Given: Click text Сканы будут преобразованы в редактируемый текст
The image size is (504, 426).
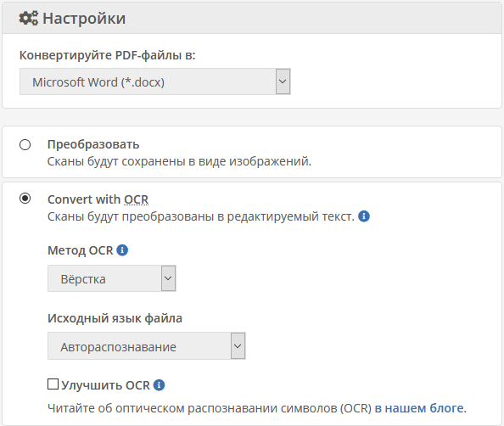Looking at the screenshot, I should coord(201,216).
